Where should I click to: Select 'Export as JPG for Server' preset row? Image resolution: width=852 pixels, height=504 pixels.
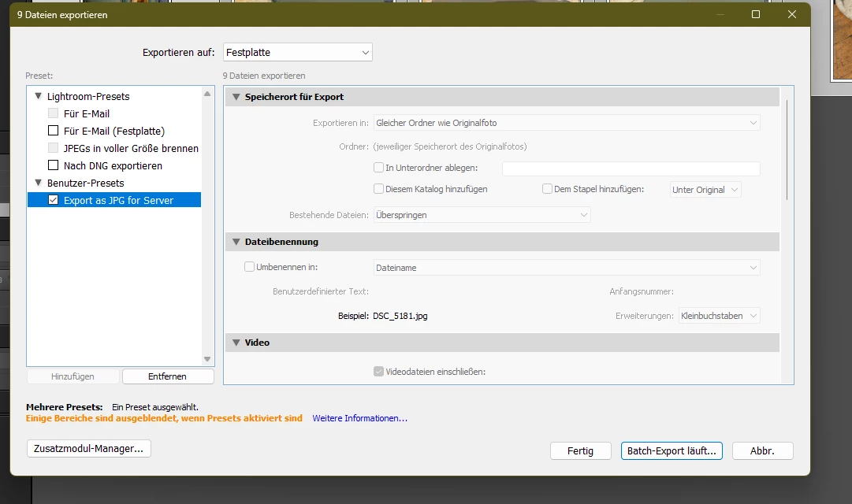tap(114, 200)
